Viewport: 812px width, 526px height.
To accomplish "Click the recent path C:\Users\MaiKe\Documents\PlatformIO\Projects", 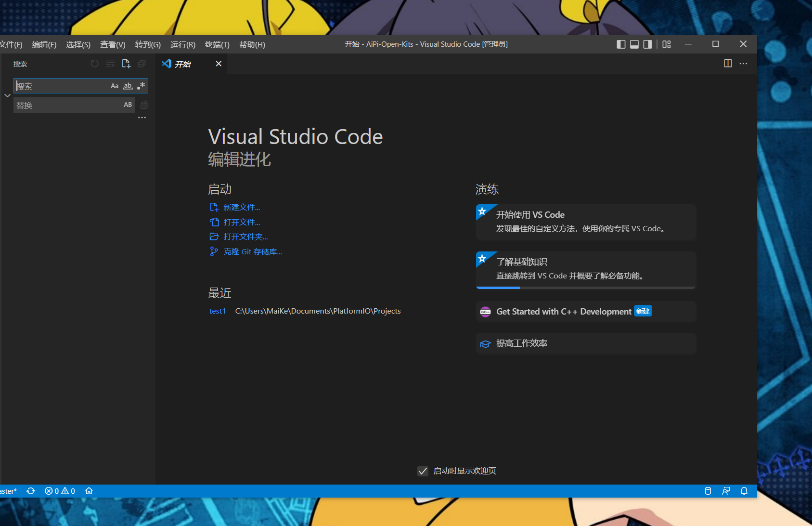I will [x=318, y=311].
